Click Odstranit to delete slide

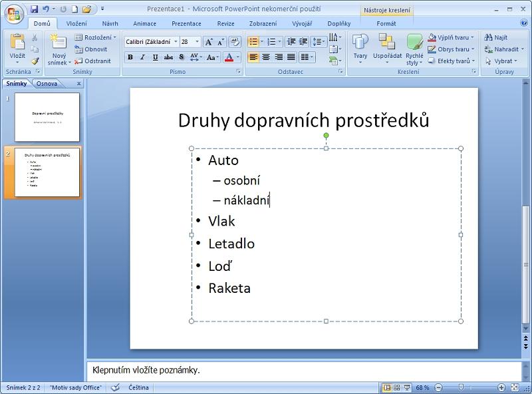coord(92,61)
